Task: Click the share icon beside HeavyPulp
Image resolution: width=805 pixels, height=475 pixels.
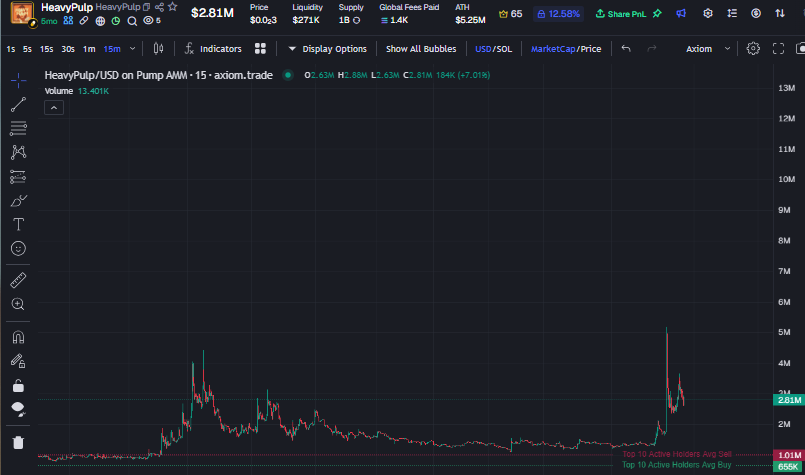Action: tap(160, 7)
